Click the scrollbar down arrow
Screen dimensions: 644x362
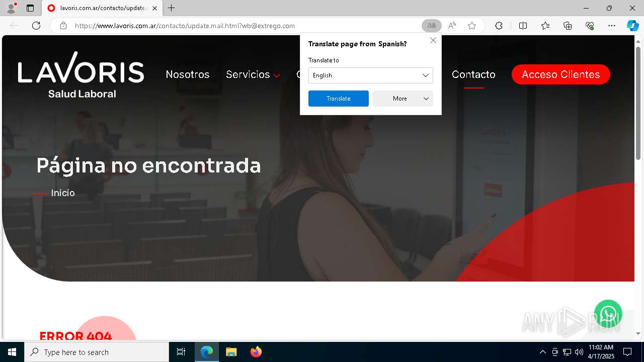click(638, 333)
